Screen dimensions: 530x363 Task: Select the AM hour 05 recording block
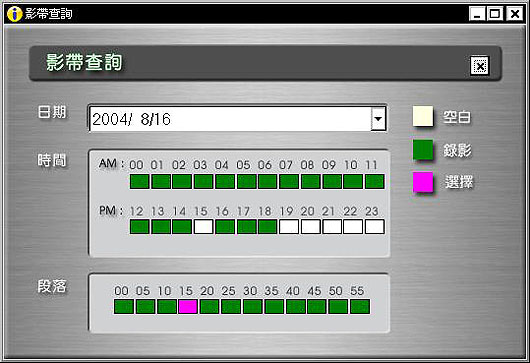246,182
